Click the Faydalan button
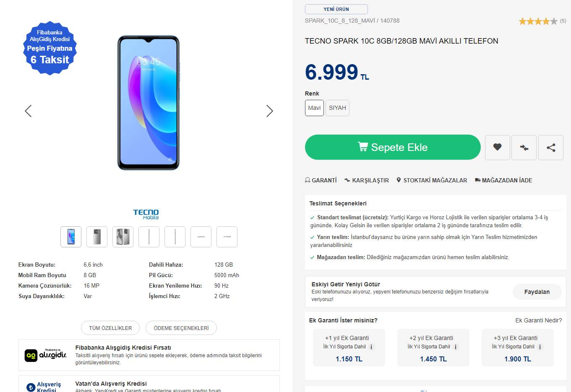 (x=537, y=292)
